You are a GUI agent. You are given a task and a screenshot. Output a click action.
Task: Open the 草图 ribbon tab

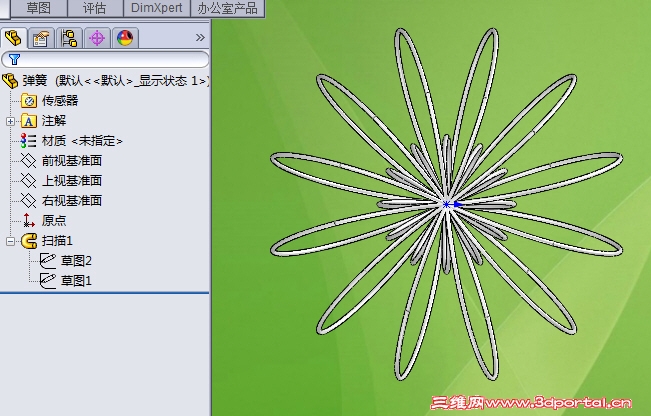39,8
